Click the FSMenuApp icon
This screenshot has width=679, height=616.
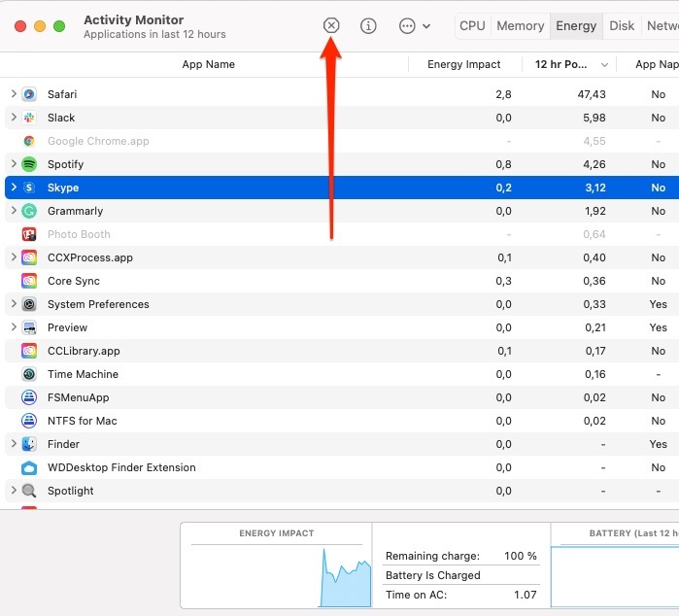pyautogui.click(x=29, y=397)
